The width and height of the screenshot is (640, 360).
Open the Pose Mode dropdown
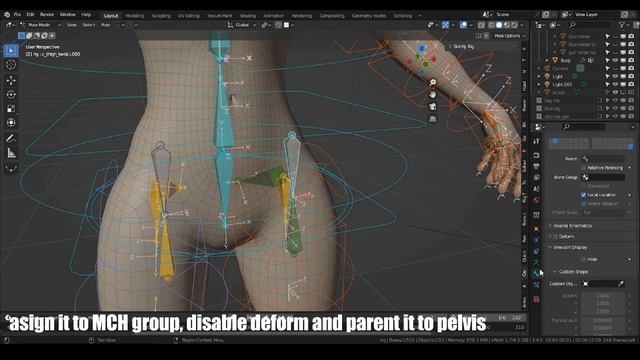click(x=40, y=25)
